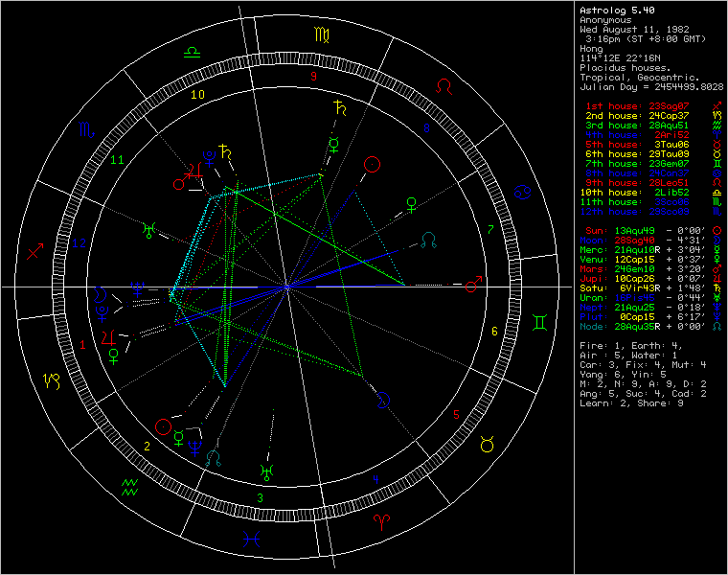Select the red Mars glyph on the descendant line
This screenshot has width=728, height=575.
(x=474, y=284)
